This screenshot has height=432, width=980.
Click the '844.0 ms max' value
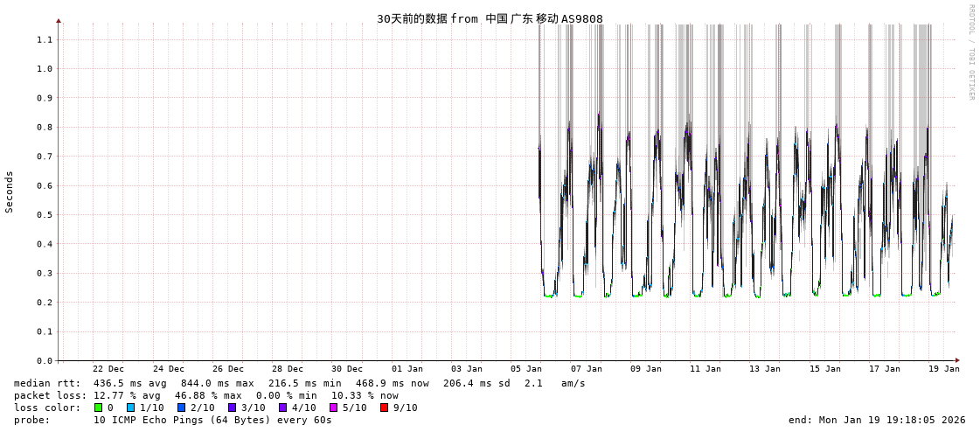217,383
